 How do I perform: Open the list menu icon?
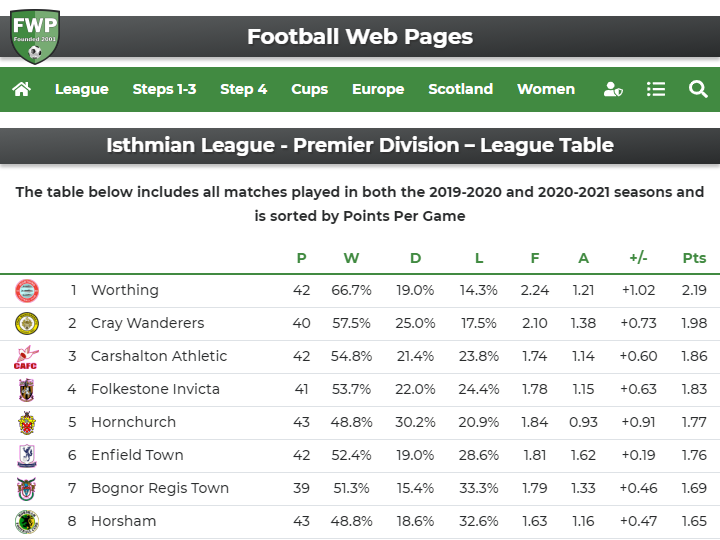(656, 89)
